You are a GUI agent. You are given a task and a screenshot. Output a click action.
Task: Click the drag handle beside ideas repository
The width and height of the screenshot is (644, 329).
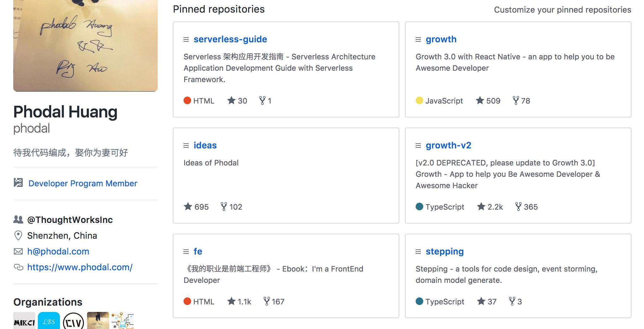pyautogui.click(x=186, y=146)
